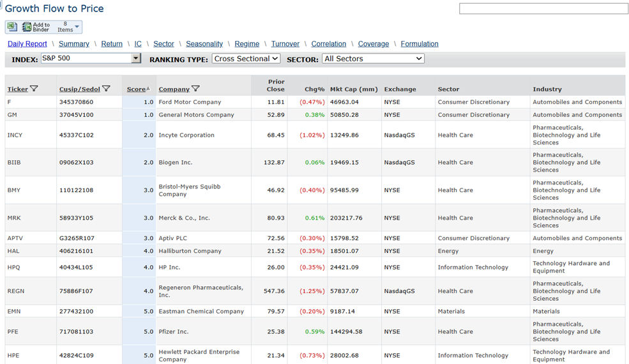Click the Chg% column header
Image resolution: width=629 pixels, height=364 pixels.
pos(314,89)
